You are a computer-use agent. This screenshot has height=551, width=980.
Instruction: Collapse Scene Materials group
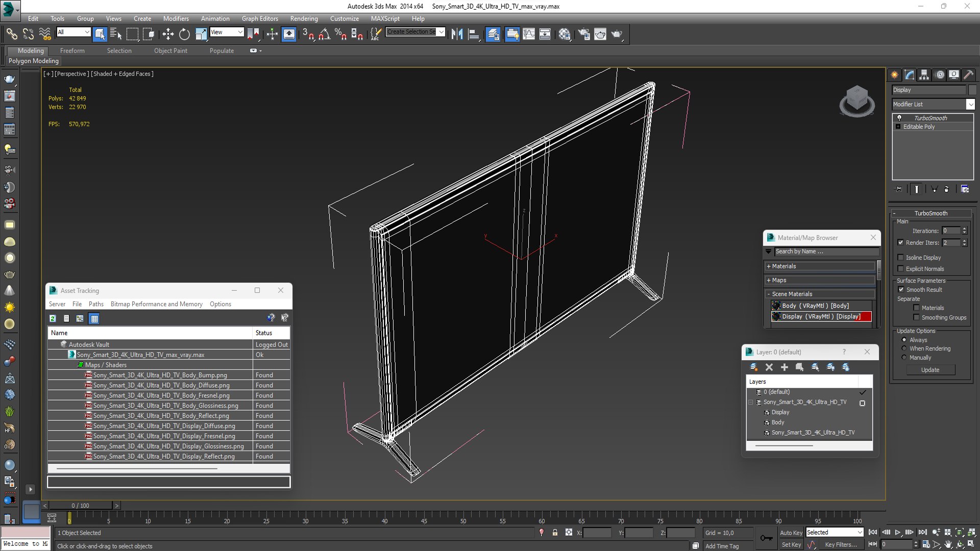tap(821, 294)
